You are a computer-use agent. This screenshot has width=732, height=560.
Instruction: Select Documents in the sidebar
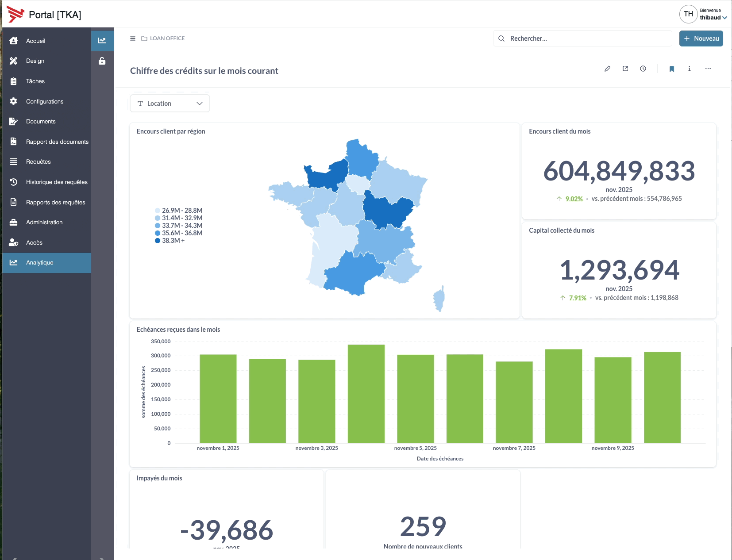coord(41,121)
